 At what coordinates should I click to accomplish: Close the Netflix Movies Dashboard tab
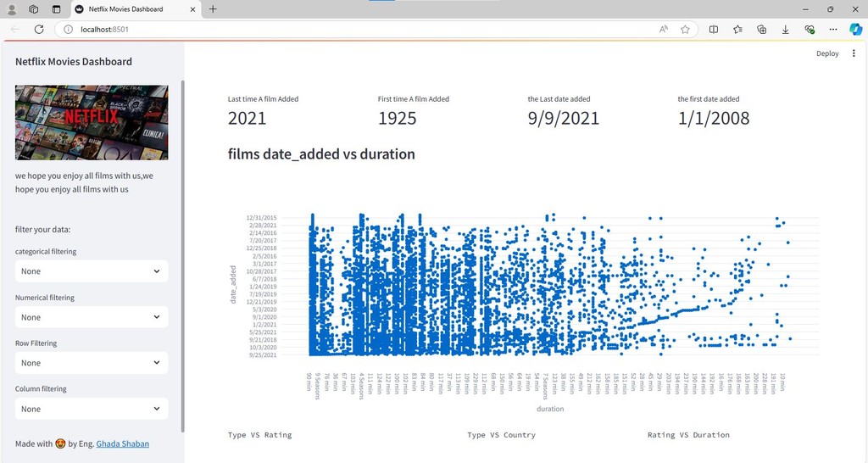192,9
